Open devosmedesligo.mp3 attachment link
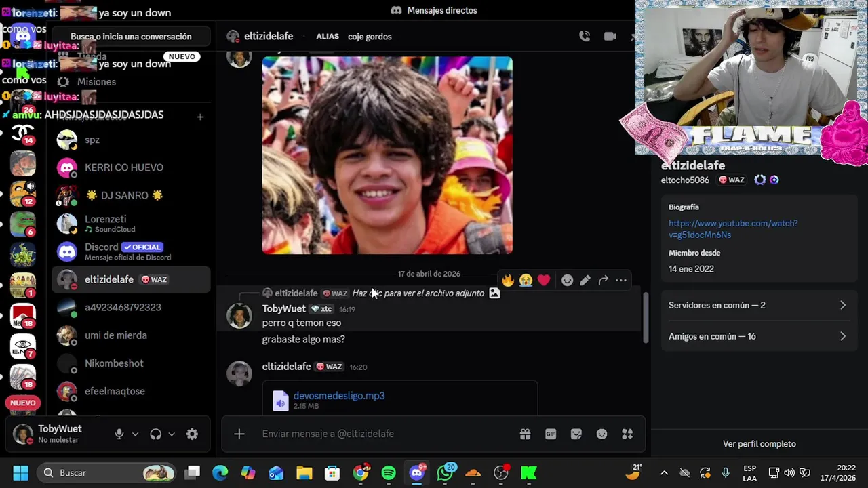 (x=339, y=395)
